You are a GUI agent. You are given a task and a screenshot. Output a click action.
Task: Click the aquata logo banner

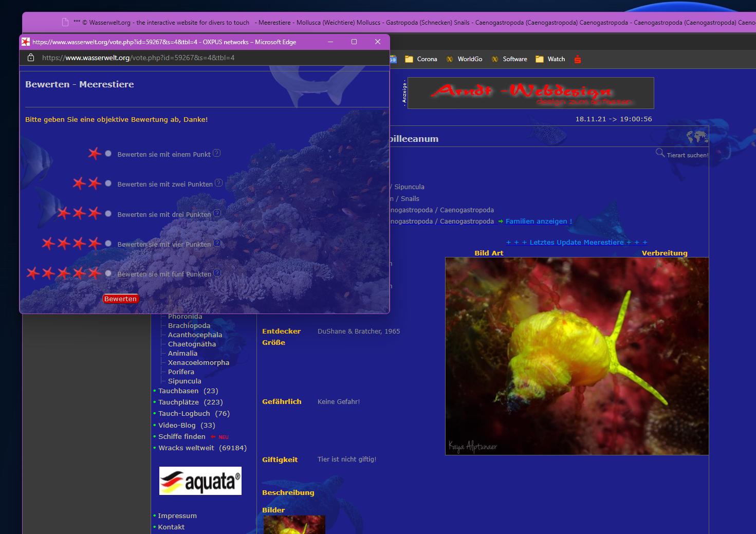click(x=200, y=481)
